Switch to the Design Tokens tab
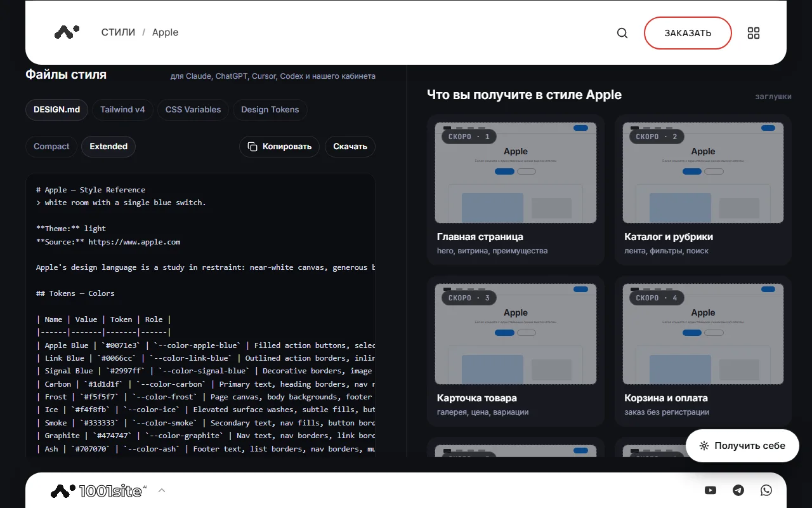The image size is (812, 508). (x=270, y=110)
